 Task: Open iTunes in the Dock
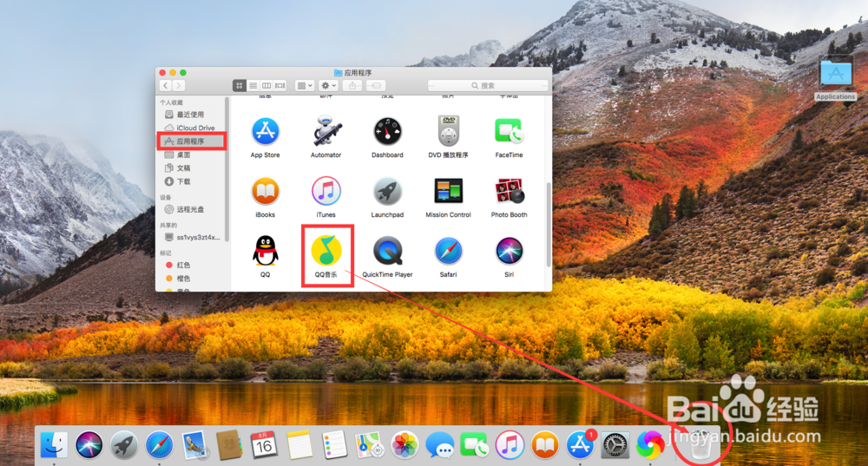point(510,445)
